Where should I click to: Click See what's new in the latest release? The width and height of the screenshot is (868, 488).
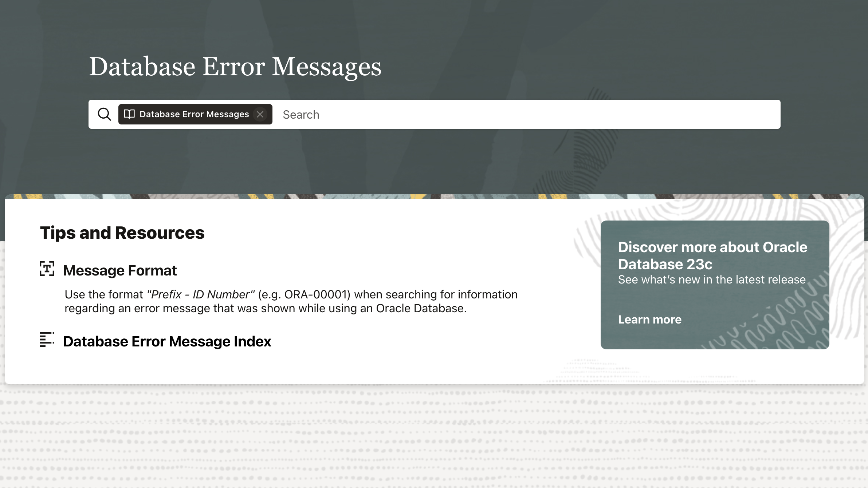point(711,279)
